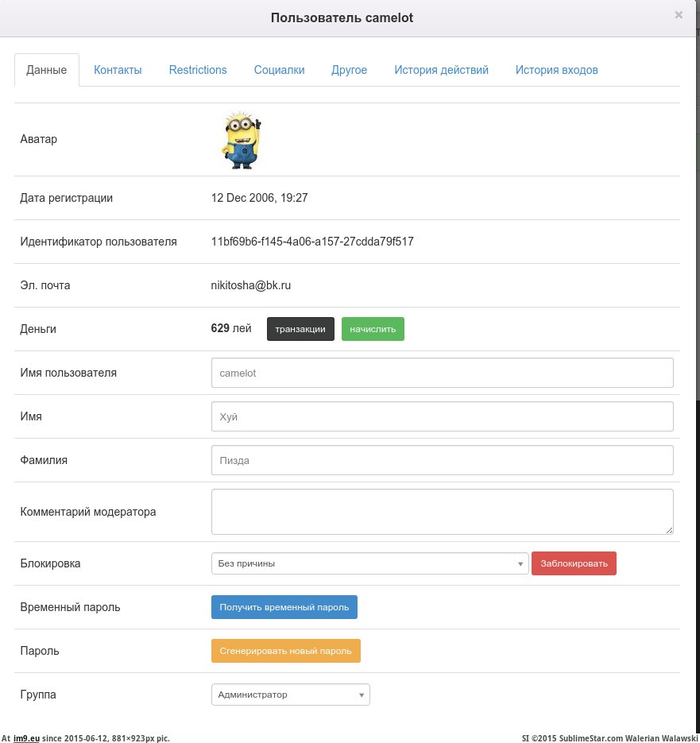Focus the Имя text field
Image resolution: width=700 pixels, height=743 pixels.
442,416
